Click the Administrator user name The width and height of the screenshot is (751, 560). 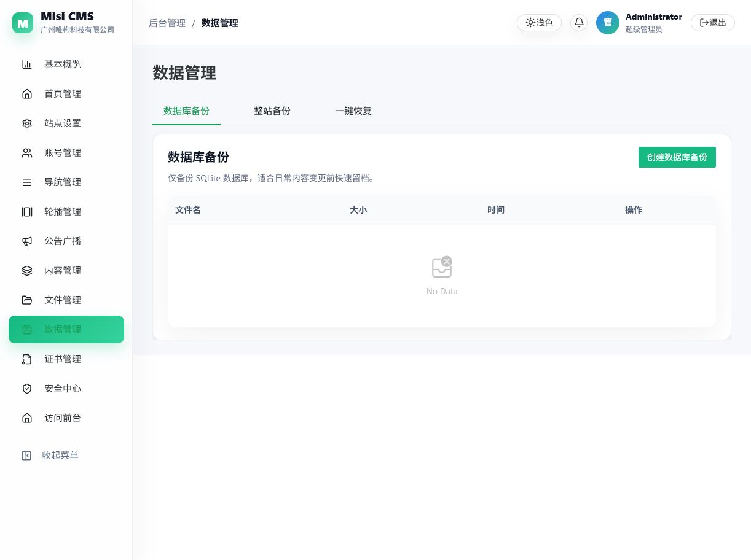coord(654,17)
